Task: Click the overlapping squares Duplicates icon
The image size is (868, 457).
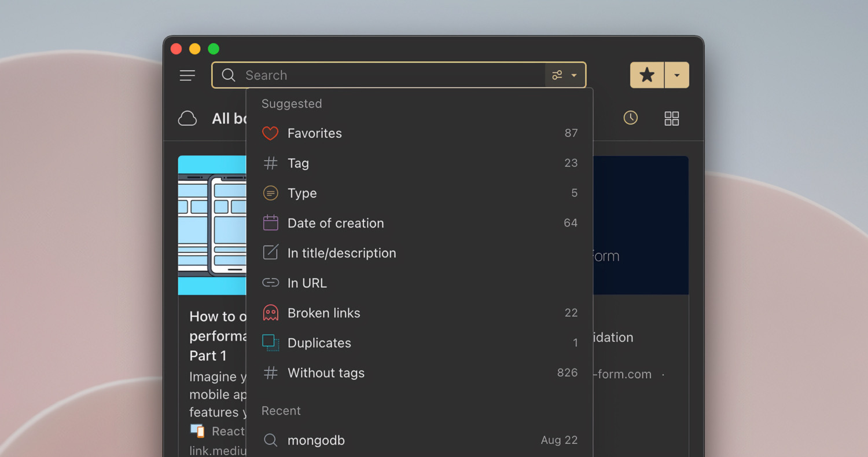Action: pos(270,343)
